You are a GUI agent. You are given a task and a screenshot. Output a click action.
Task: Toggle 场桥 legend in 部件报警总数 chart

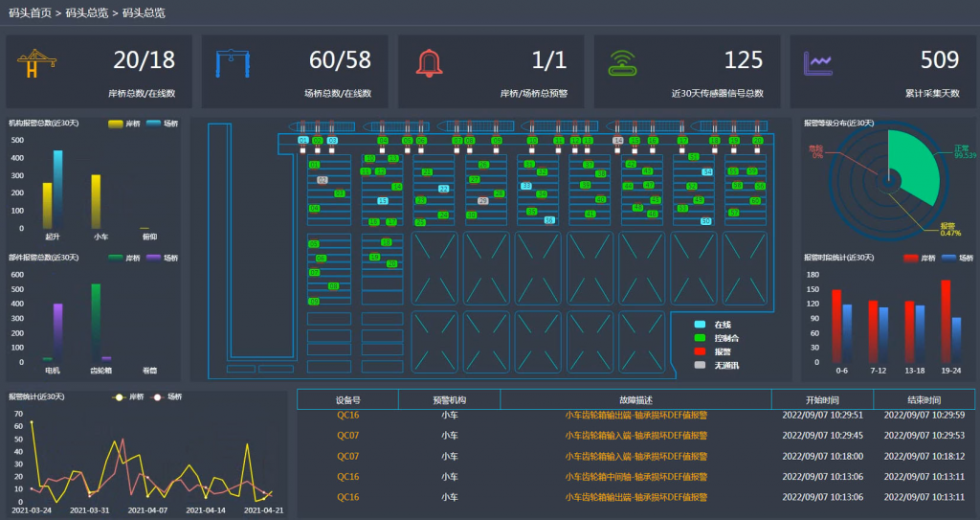(x=162, y=258)
